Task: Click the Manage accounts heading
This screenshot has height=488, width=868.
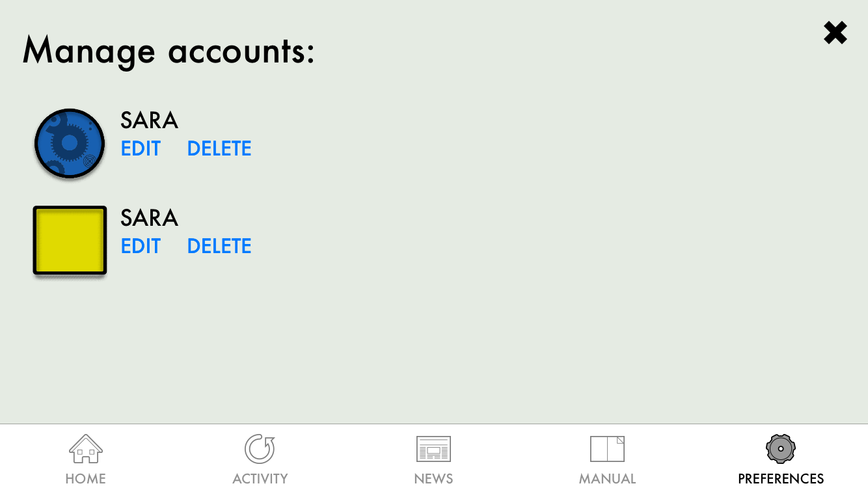Action: click(169, 51)
